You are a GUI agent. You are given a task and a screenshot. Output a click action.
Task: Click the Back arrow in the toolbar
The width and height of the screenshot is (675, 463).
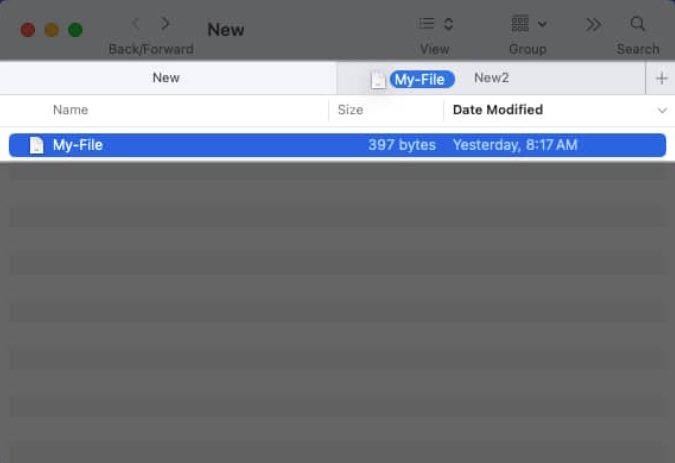[136, 24]
